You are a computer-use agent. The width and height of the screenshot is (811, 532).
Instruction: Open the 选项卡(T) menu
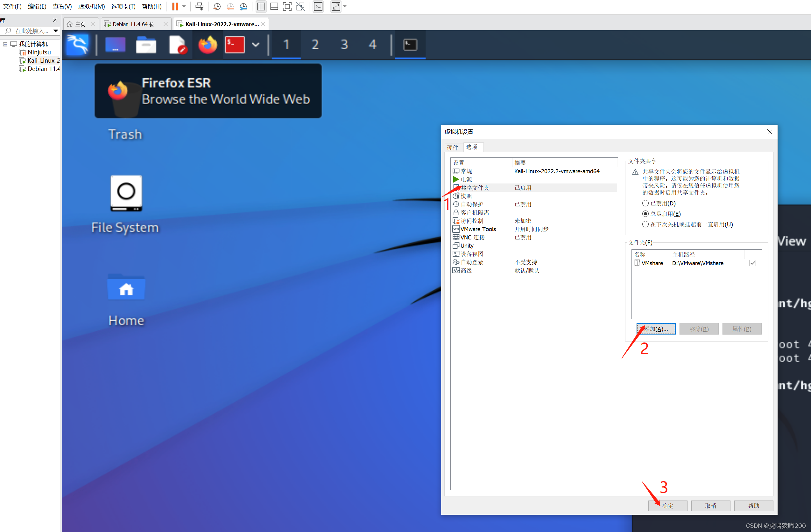click(x=123, y=6)
